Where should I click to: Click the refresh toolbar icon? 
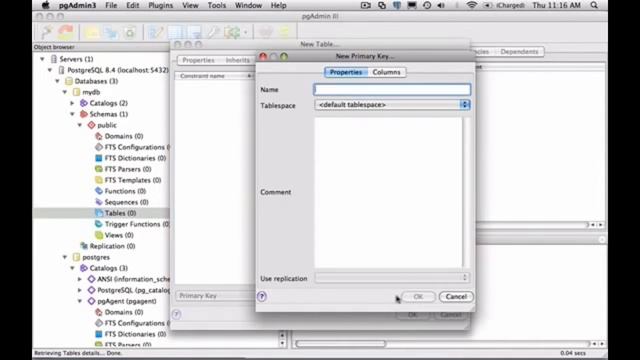[x=66, y=31]
